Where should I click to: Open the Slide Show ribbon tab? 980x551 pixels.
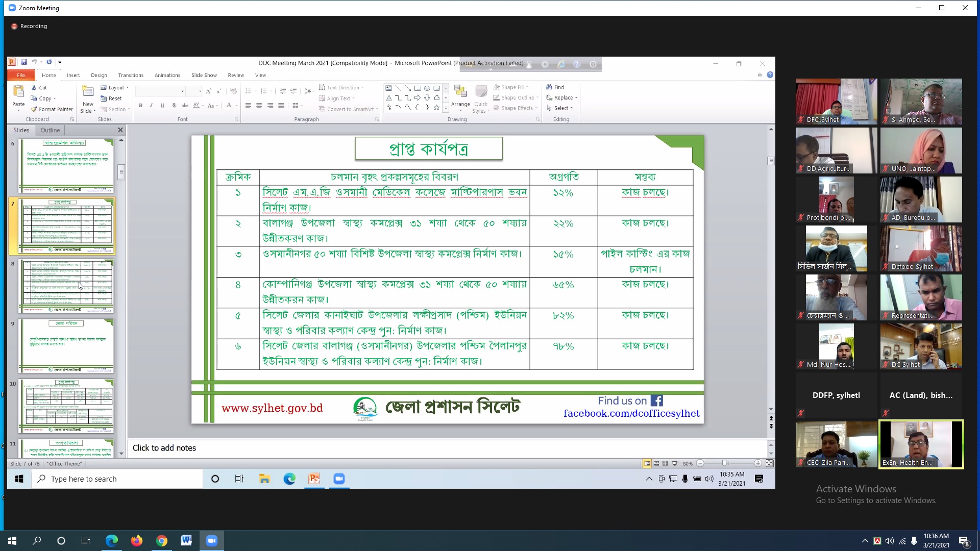click(x=204, y=75)
